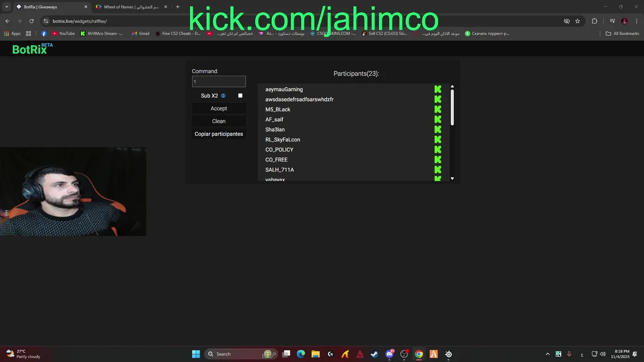Open the Chrome extensions puzzle icon
Image resolution: width=644 pixels, height=362 pixels.
point(595,21)
